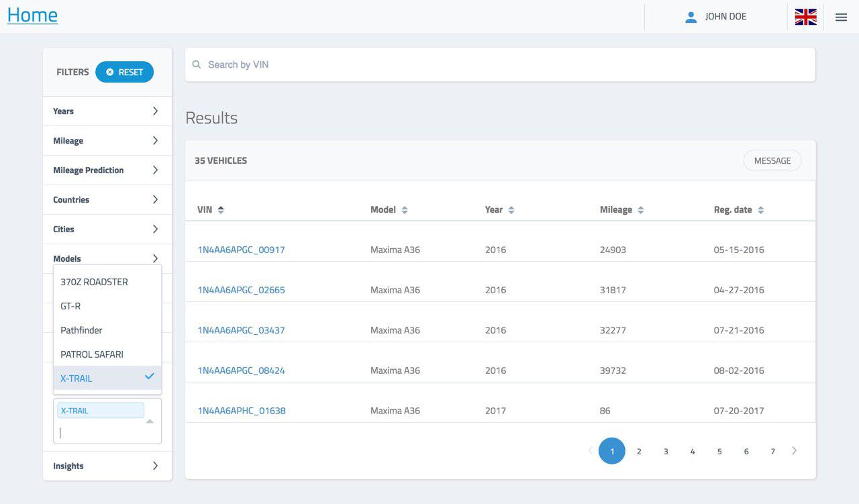
Task: Click reg. date 05-15-2016
Action: pyautogui.click(x=739, y=250)
